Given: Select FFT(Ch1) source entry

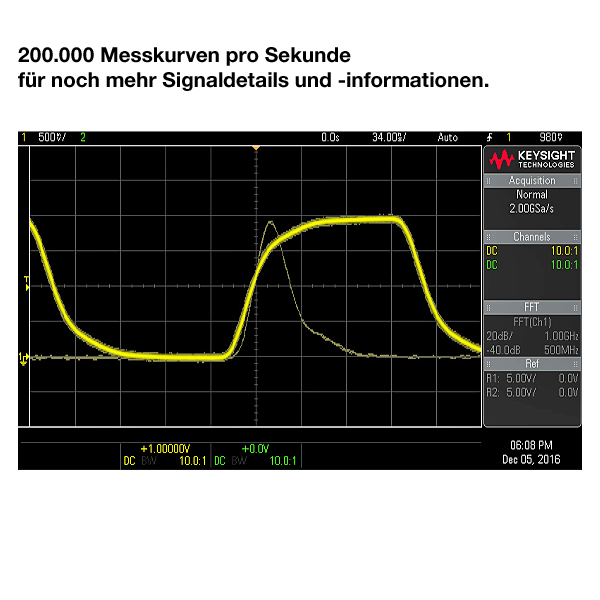Looking at the screenshot, I should (532, 321).
